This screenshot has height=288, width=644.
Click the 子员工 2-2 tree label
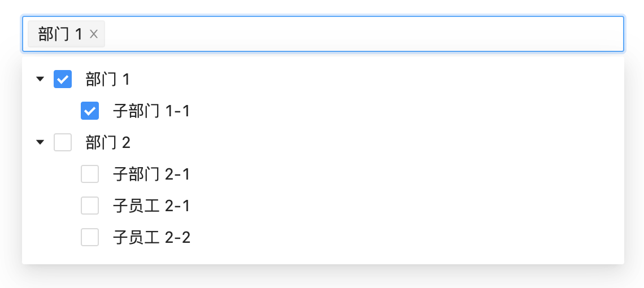point(151,238)
